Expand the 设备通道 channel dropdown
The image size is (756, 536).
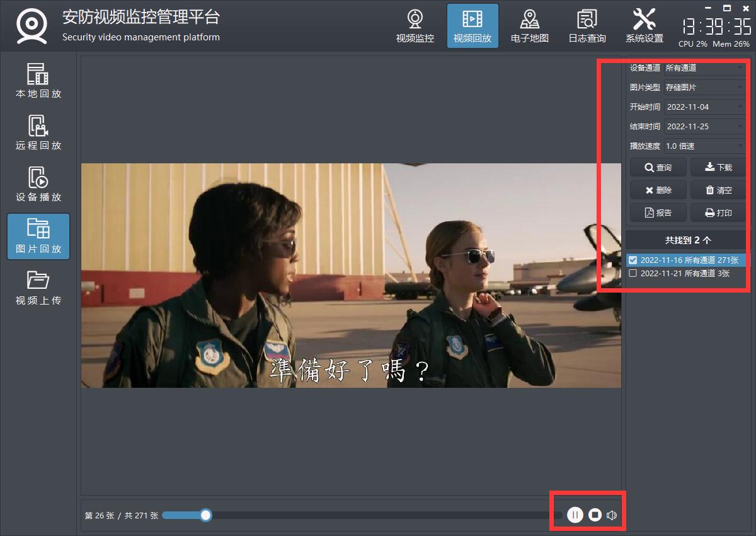point(704,68)
